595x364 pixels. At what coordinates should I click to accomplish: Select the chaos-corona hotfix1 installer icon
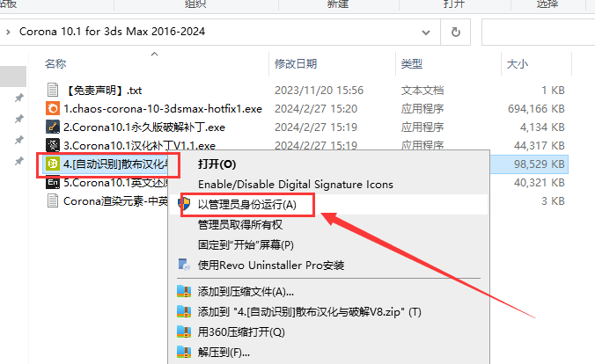53,108
